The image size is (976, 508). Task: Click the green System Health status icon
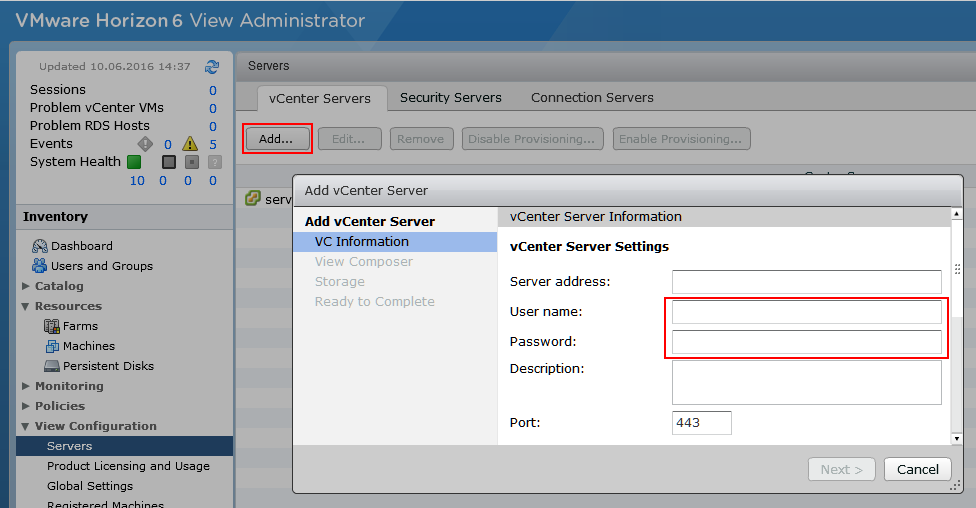click(x=134, y=162)
